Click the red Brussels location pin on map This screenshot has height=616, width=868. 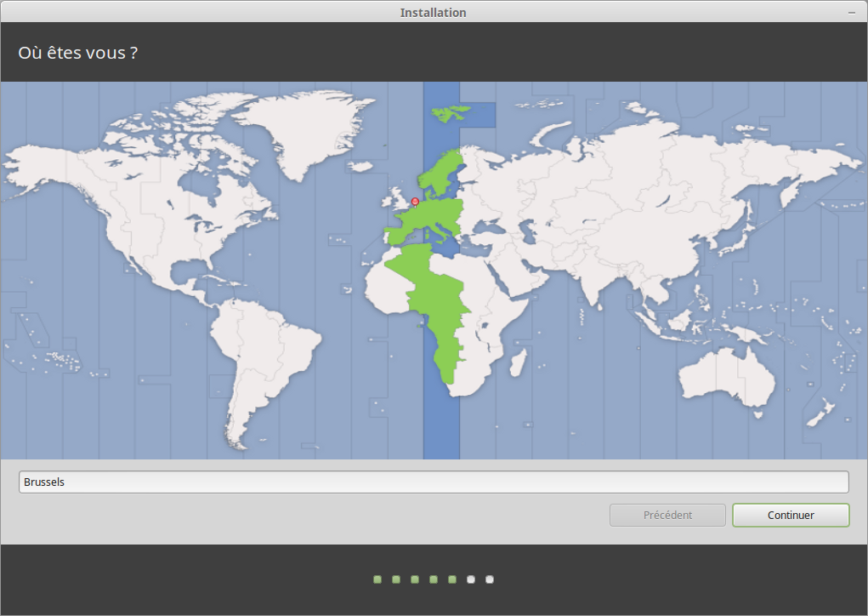(415, 202)
